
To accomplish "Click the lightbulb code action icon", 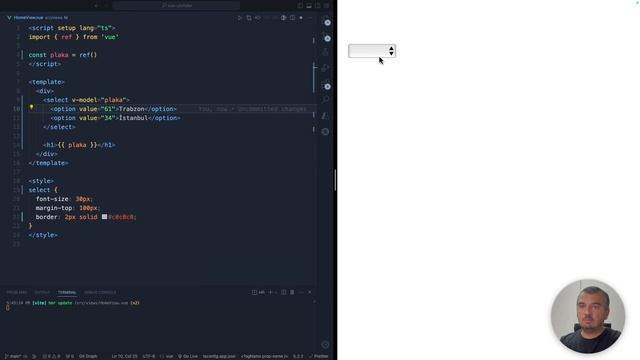I will [31, 107].
